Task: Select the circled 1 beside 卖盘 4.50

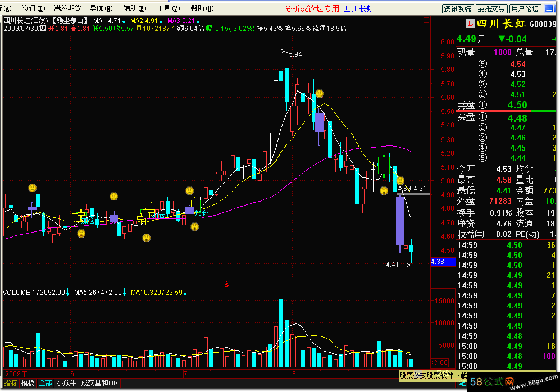Action: click(x=482, y=104)
